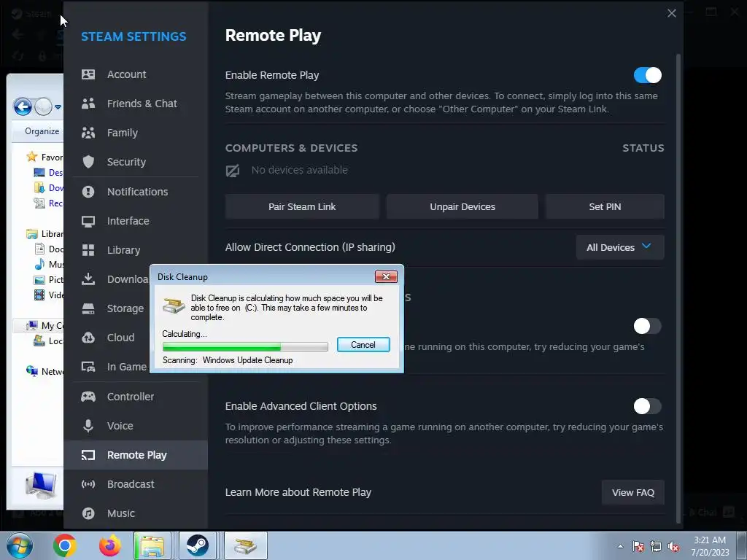Click the Action Center flag tray icon
Screen dimensions: 747x560
(638, 547)
